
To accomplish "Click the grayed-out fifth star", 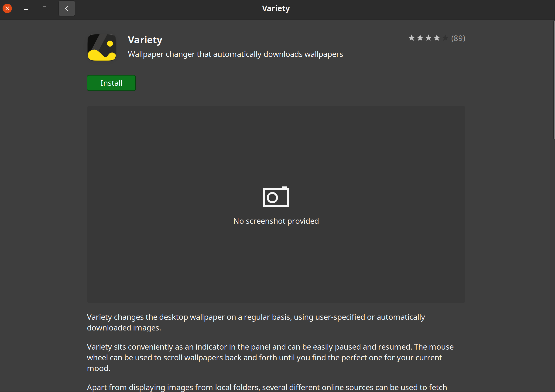I will (445, 38).
